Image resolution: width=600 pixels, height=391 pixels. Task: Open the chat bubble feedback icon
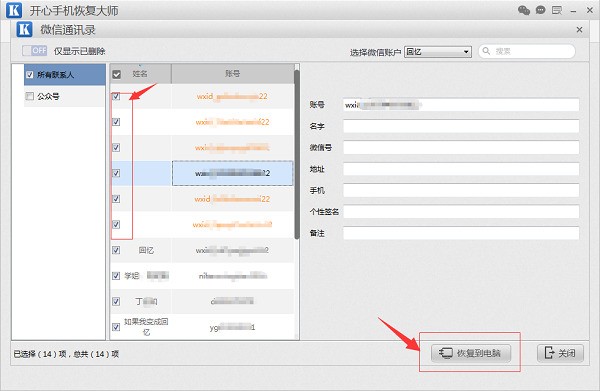[x=540, y=10]
